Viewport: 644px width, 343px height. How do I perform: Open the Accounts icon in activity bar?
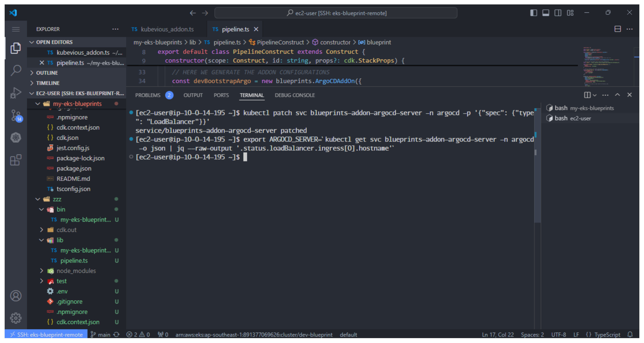16,296
